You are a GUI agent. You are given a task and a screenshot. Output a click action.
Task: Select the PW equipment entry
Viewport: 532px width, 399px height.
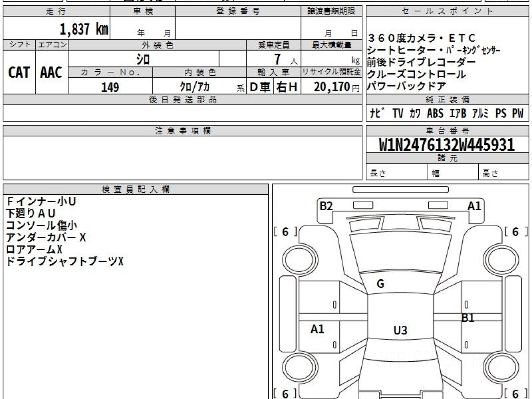(517, 113)
